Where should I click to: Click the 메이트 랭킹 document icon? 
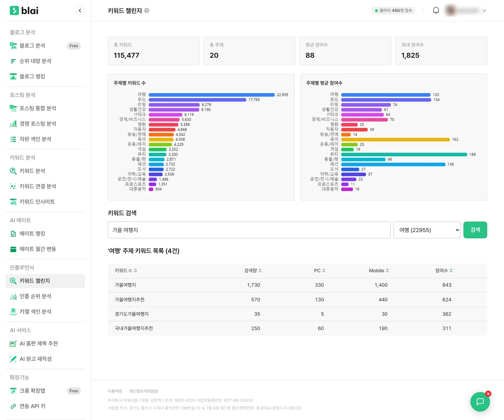pos(13,233)
